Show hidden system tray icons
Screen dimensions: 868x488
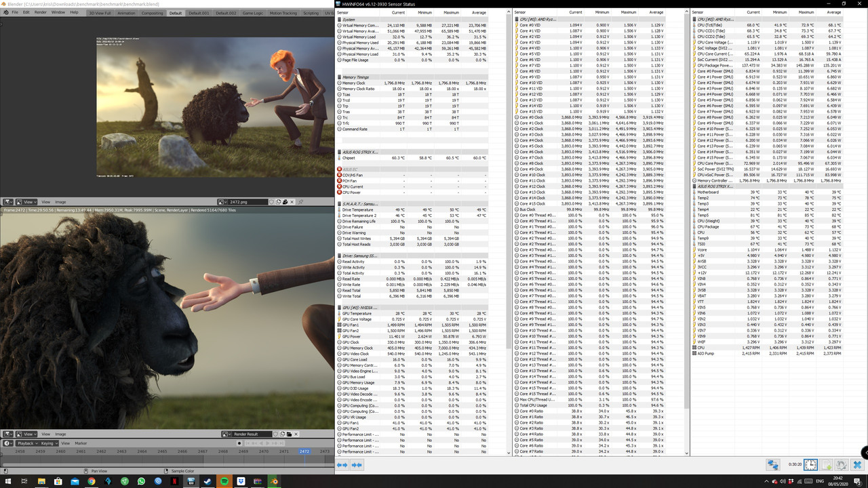[x=766, y=481]
